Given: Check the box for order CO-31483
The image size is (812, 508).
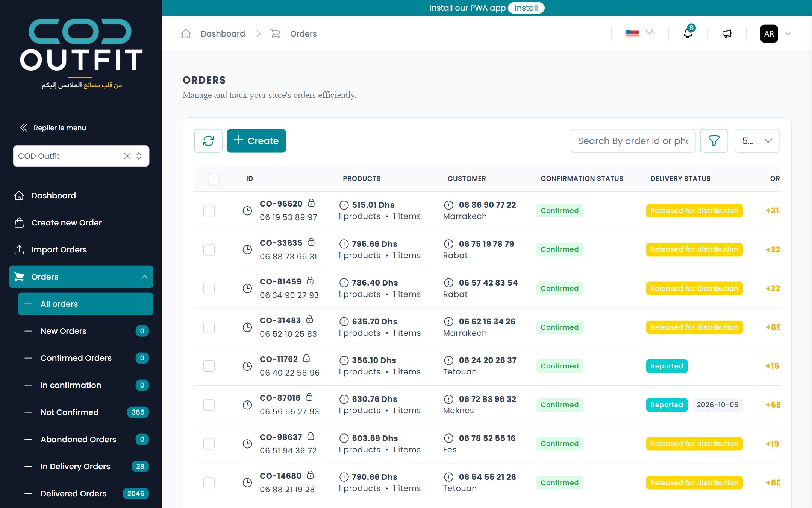Looking at the screenshot, I should (209, 327).
